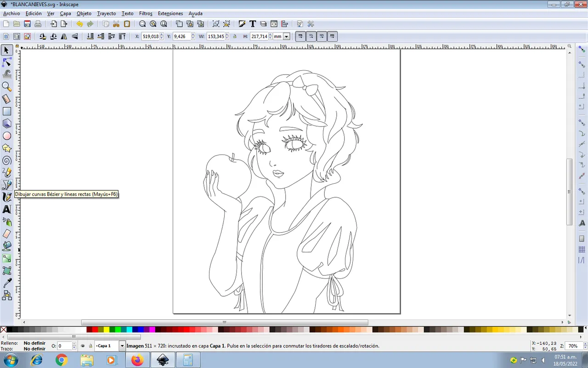
Task: Toggle move patterns with object option
Action: pyautogui.click(x=332, y=36)
